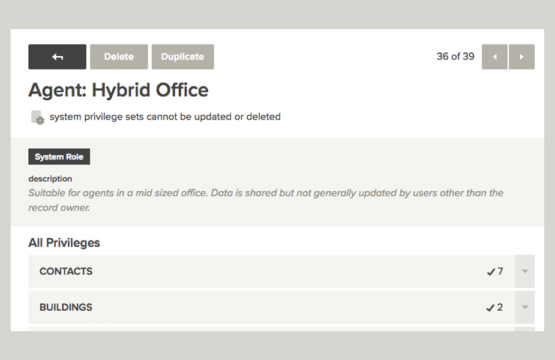This screenshot has height=360, width=555.
Task: Click the checkmark count 2 for Buildings
Action: pyautogui.click(x=495, y=308)
